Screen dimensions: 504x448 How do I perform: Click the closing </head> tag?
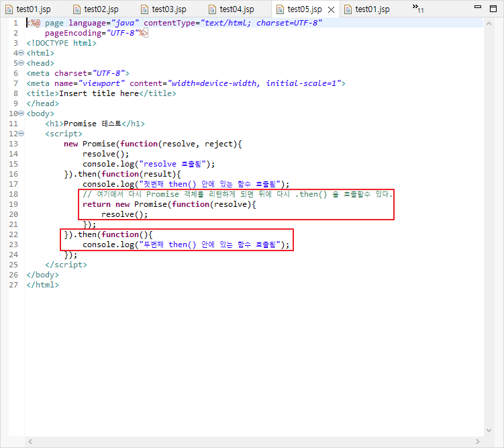42,103
